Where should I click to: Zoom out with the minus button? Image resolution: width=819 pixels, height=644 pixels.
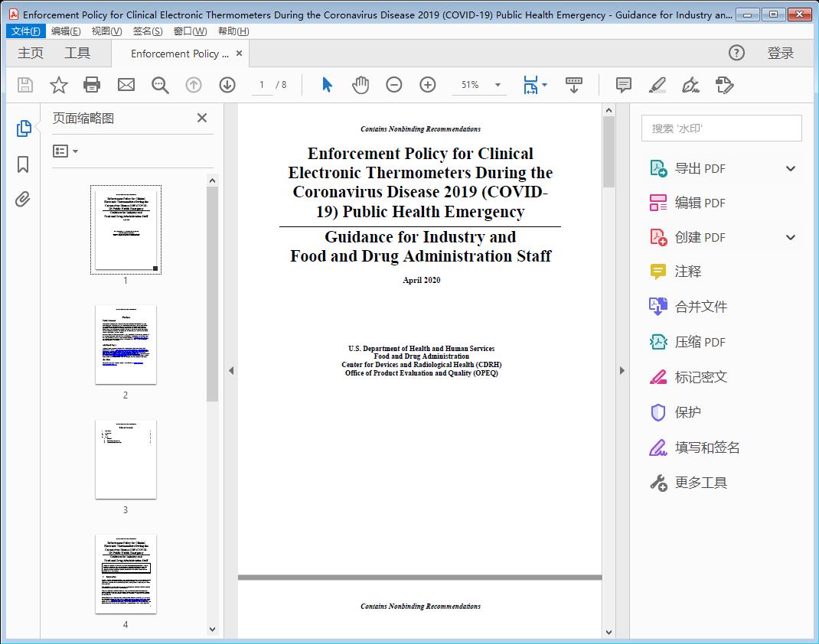point(394,85)
